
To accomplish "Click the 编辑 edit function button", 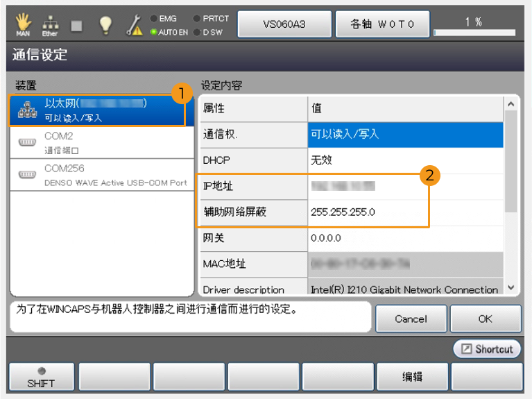I will click(x=413, y=377).
